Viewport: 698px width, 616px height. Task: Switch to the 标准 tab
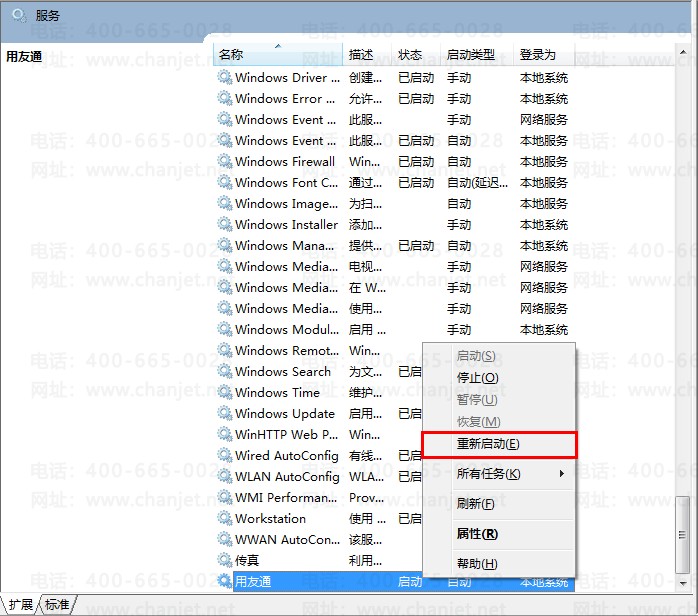point(57,605)
